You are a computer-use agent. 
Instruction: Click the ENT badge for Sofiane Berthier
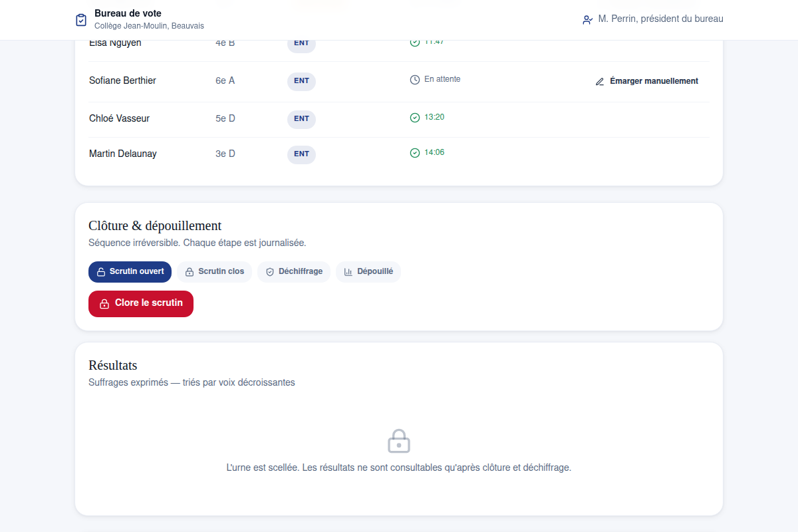(x=301, y=81)
